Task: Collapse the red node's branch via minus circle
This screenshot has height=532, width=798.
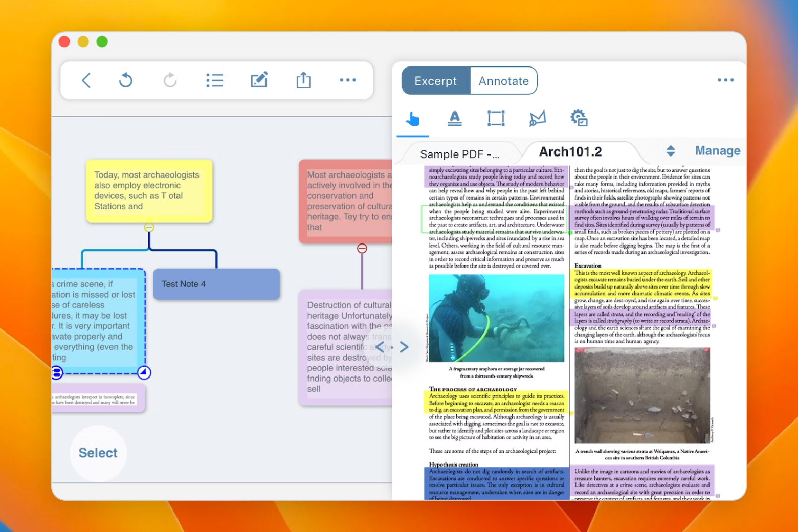Action: pos(363,248)
